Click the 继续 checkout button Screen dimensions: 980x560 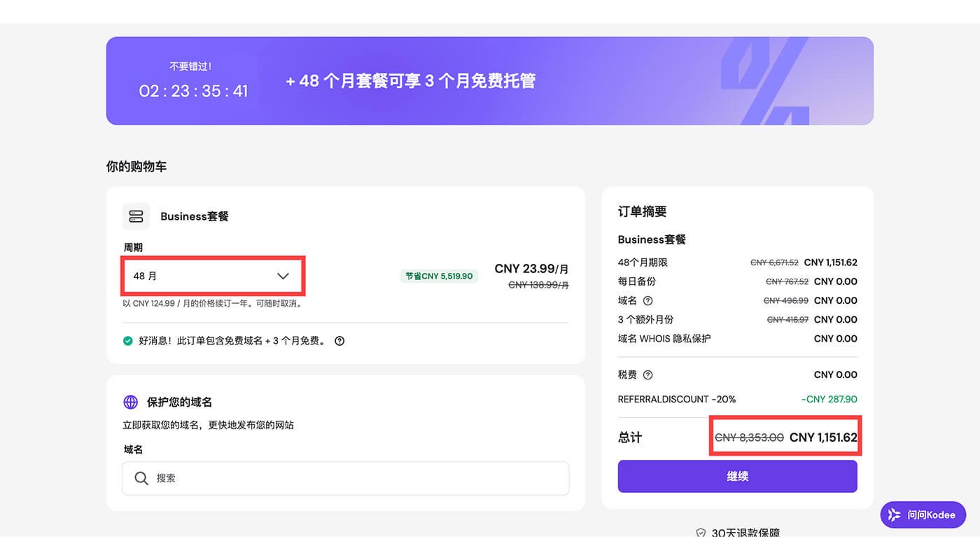737,476
